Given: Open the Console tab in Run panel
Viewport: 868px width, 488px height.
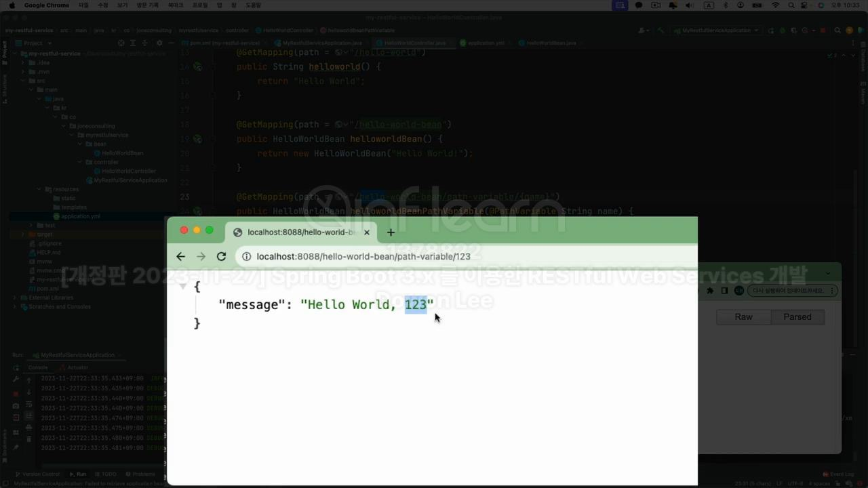Looking at the screenshot, I should click(38, 367).
